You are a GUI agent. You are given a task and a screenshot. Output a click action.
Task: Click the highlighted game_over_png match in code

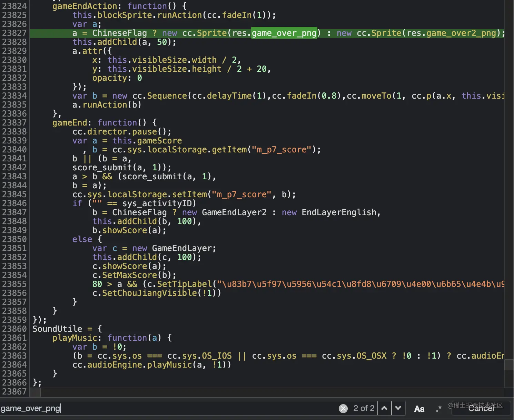284,33
